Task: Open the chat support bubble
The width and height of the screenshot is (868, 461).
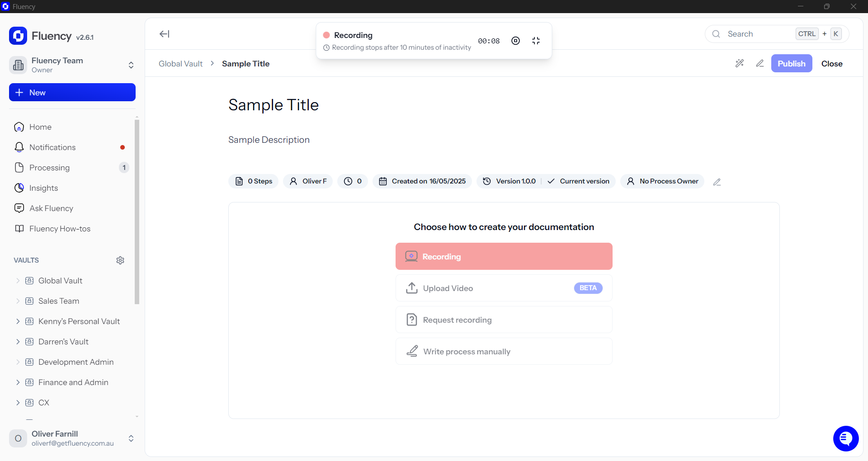Action: [x=846, y=438]
